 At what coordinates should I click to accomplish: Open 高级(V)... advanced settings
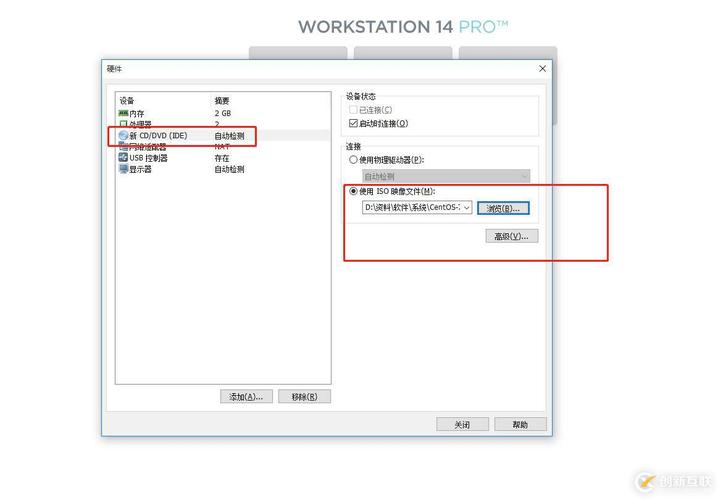tap(511, 236)
